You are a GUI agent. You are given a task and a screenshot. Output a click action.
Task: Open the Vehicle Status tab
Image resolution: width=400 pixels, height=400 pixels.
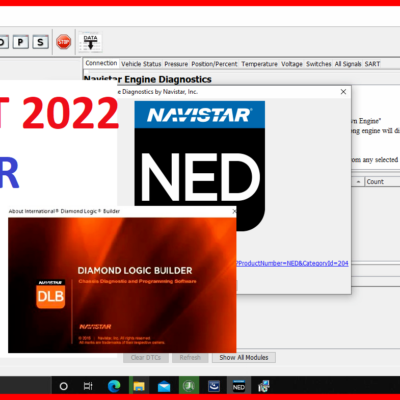(141, 64)
